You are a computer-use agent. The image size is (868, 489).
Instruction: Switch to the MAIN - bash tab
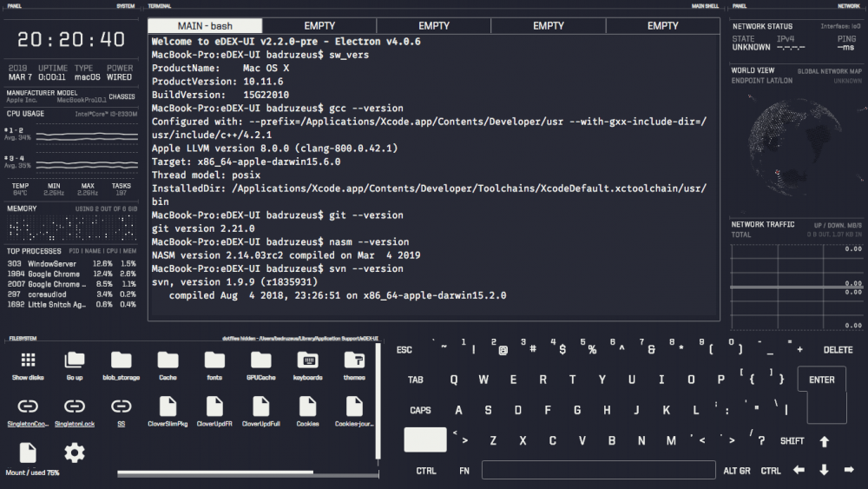205,26
